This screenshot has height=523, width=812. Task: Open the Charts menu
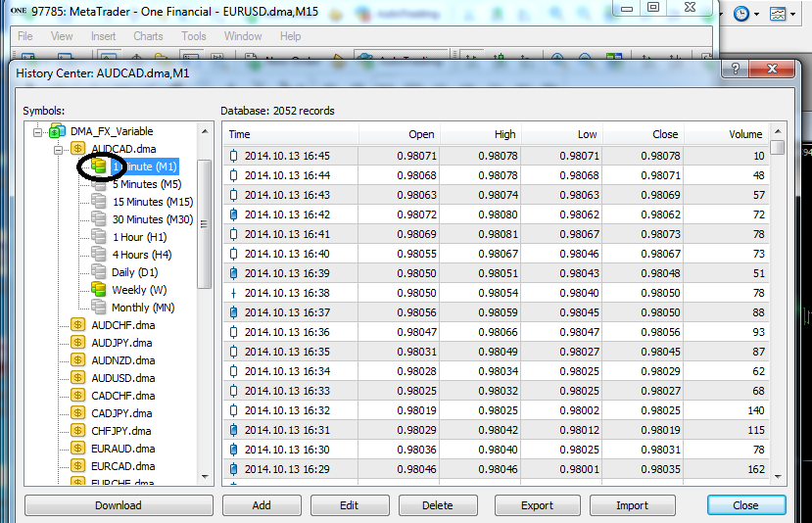tap(148, 36)
